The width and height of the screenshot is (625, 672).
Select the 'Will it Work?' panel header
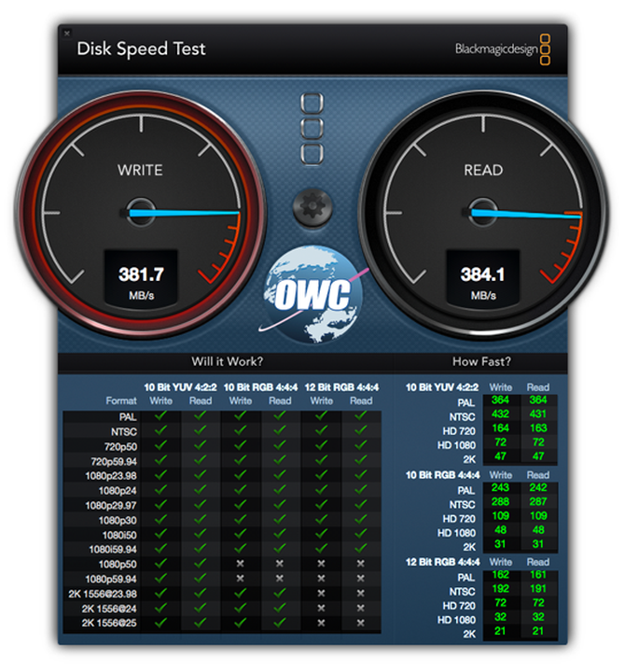click(x=227, y=361)
